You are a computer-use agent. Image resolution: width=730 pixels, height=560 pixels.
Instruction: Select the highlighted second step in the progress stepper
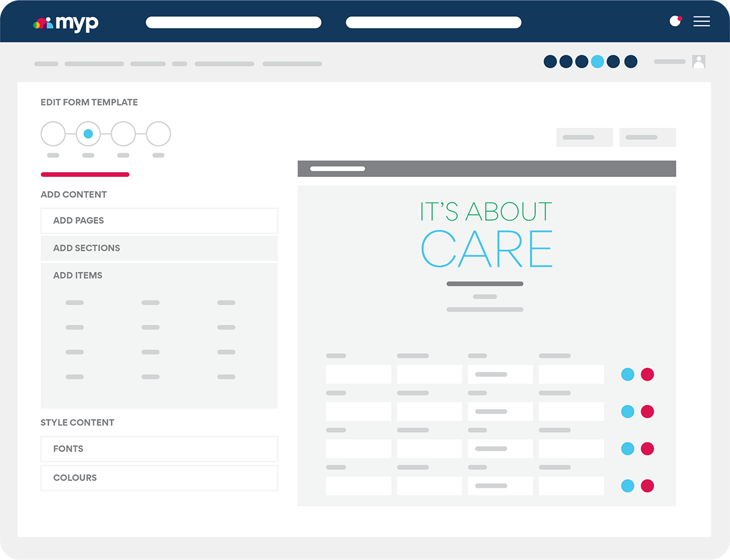point(88,133)
